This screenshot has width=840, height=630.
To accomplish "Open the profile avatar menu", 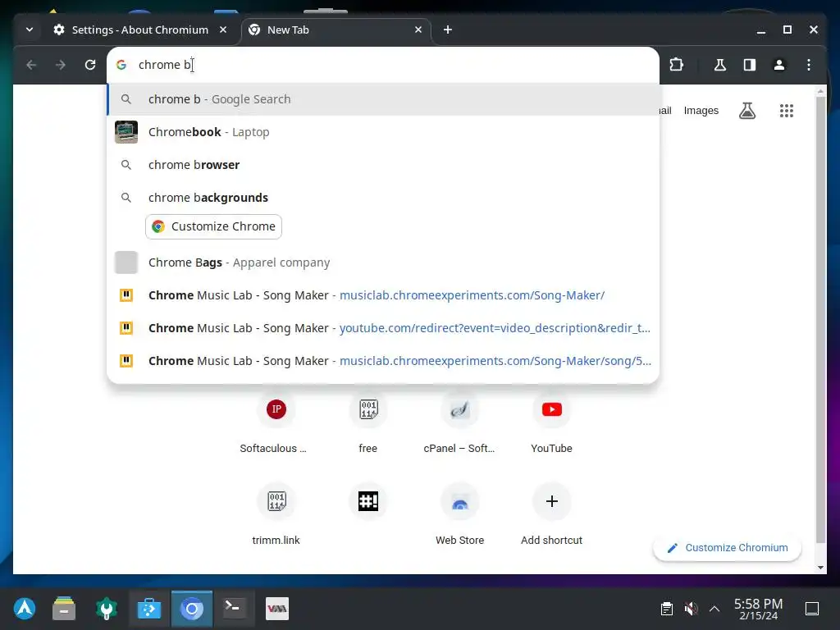I will pyautogui.click(x=779, y=65).
